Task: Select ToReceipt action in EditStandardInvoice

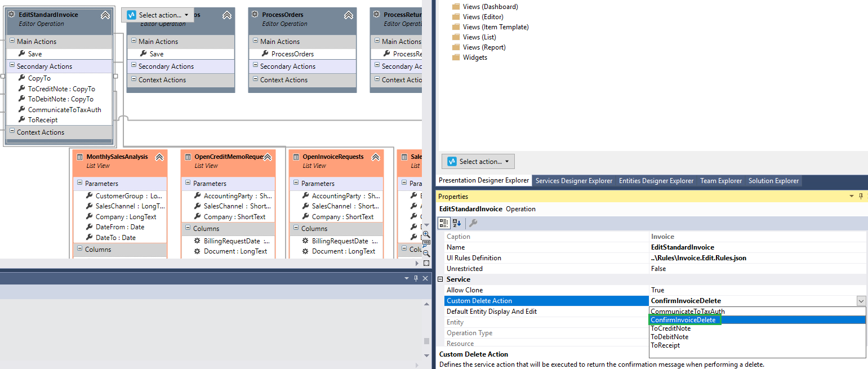Action: [43, 120]
